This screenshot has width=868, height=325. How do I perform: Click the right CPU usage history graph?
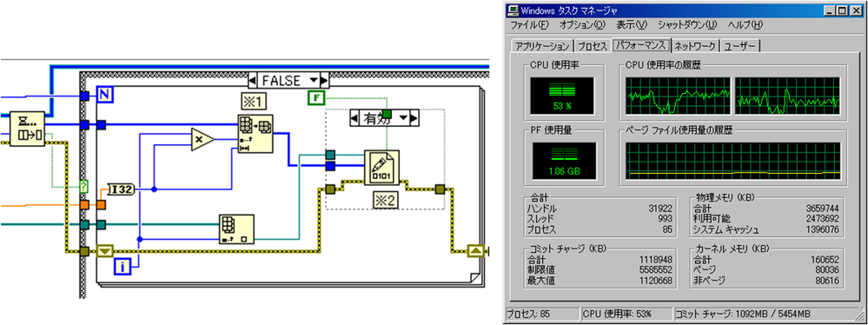788,96
